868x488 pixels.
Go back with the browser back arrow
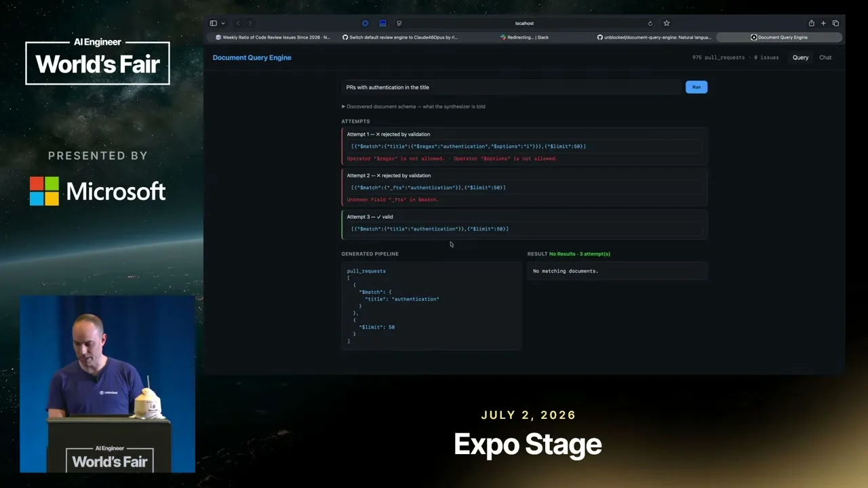click(238, 23)
